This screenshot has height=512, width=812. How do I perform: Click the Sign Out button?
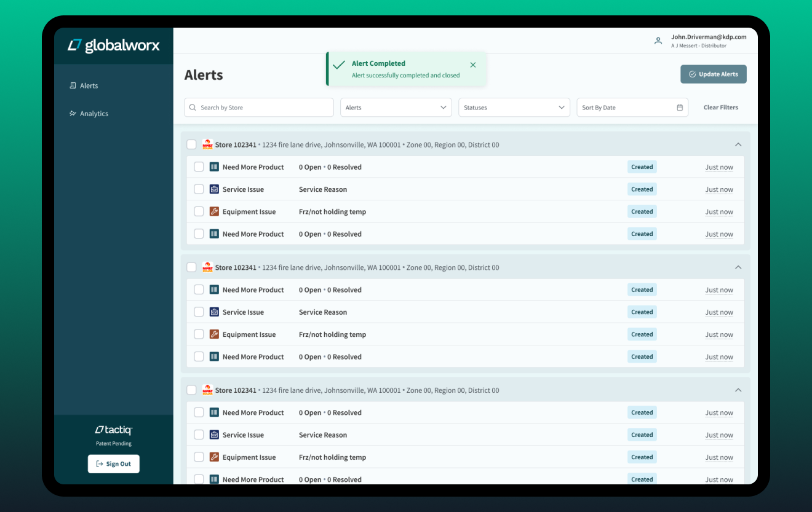pos(114,464)
